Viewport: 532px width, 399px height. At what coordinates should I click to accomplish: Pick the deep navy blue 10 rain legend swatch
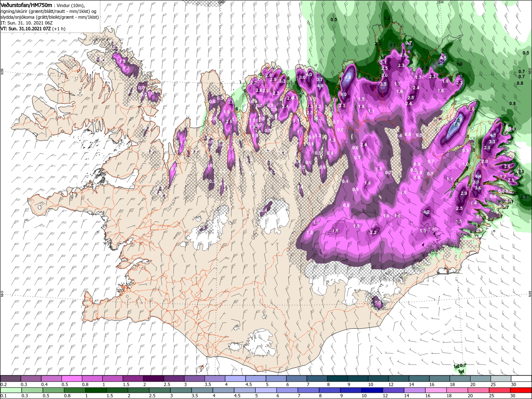click(372, 390)
